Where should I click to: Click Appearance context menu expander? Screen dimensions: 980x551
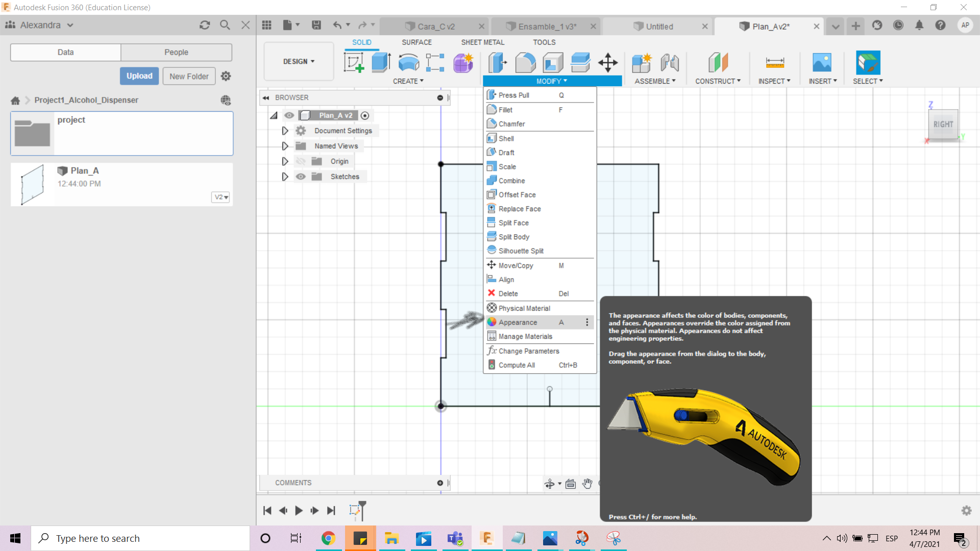coord(587,321)
